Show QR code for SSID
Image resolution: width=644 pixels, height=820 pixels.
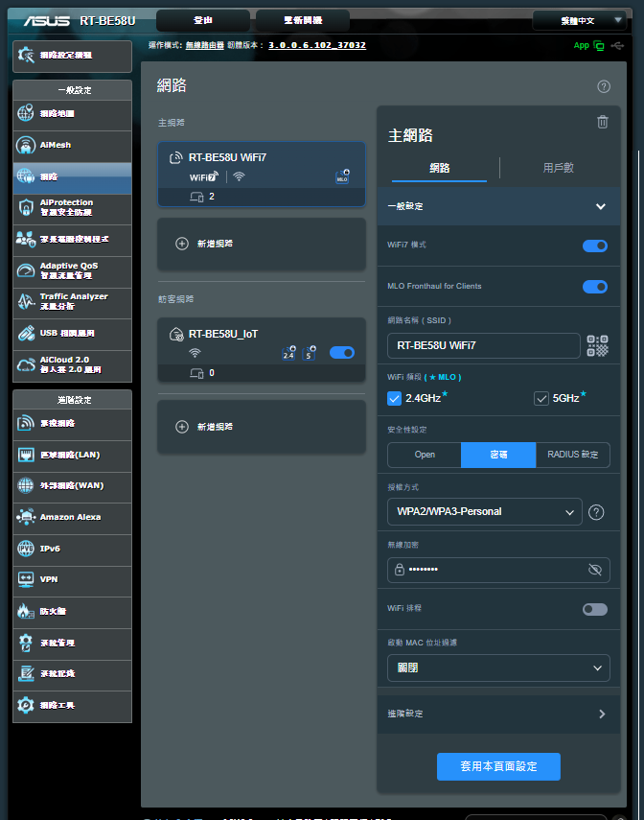click(x=597, y=345)
